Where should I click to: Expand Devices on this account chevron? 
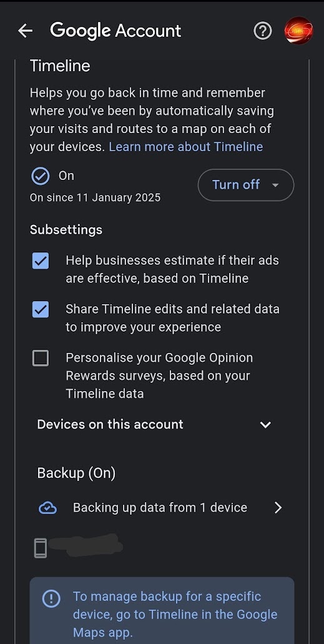pyautogui.click(x=266, y=425)
